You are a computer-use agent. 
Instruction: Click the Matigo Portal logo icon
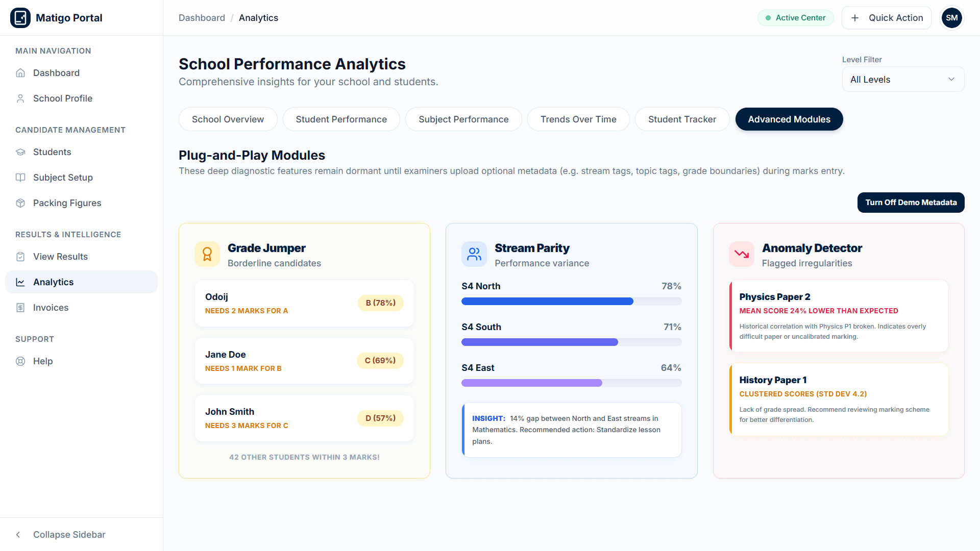20,18
